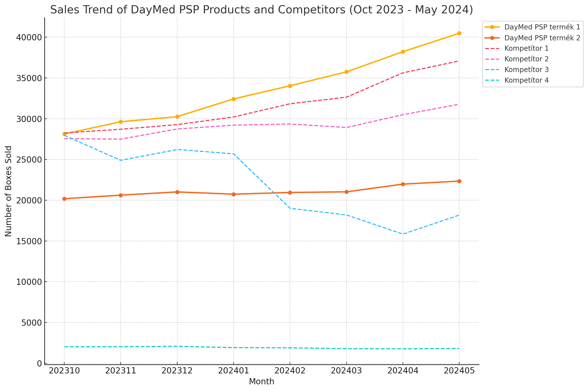
Task: Click the orange termék 2 marker at 202405
Action: (459, 181)
